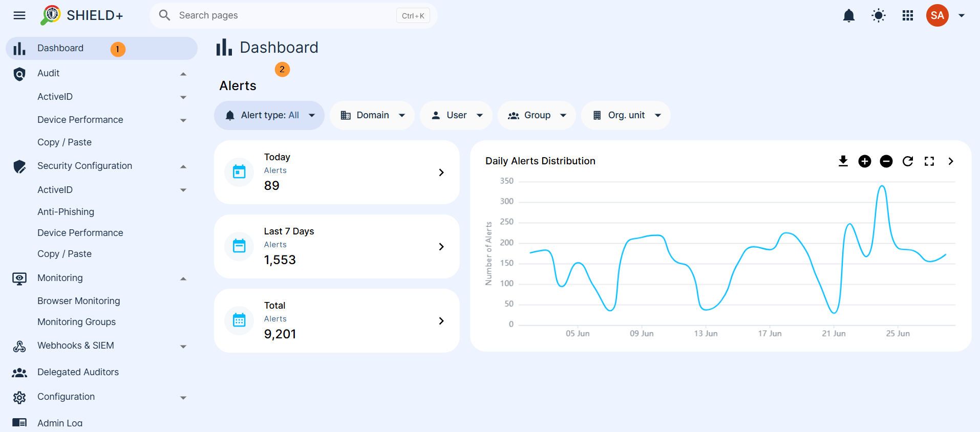Click the 9,201 total alerts value
Image resolution: width=980 pixels, height=432 pixels.
tap(280, 334)
